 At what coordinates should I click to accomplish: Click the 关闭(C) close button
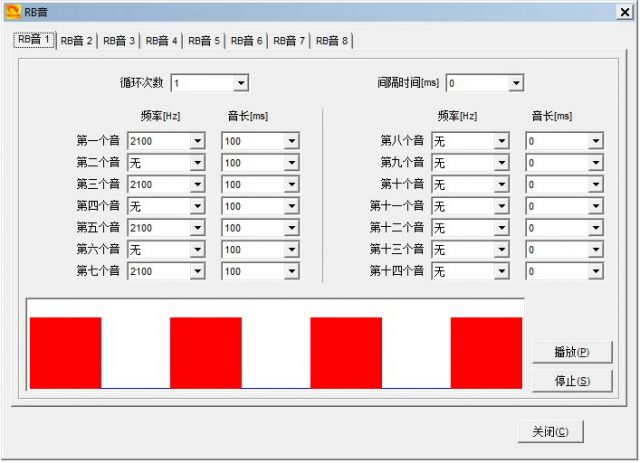click(x=551, y=432)
